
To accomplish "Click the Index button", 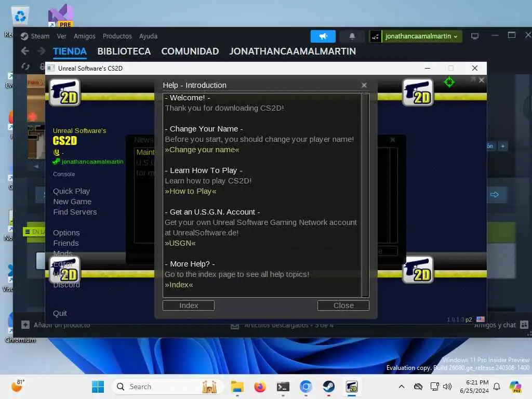I will tap(189, 305).
